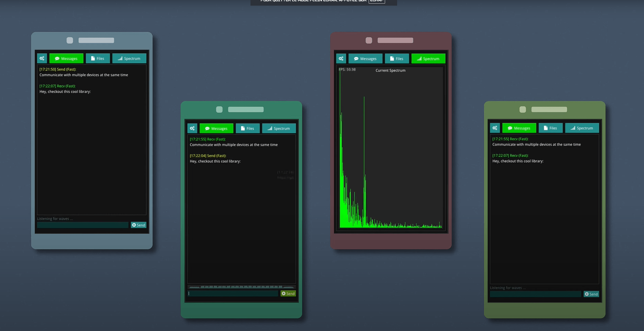Focus message input on the olive phone

pos(535,294)
